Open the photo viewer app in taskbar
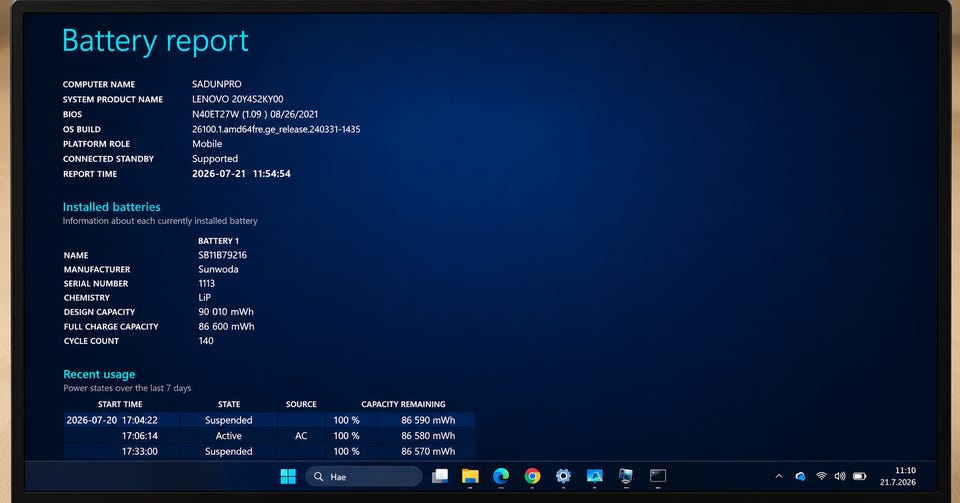This screenshot has width=960, height=503. point(594,476)
